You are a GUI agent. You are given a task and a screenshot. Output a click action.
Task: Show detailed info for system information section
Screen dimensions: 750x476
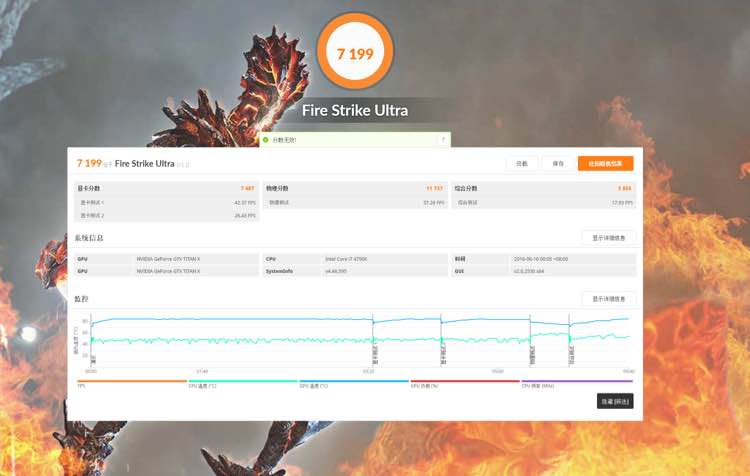coord(609,238)
